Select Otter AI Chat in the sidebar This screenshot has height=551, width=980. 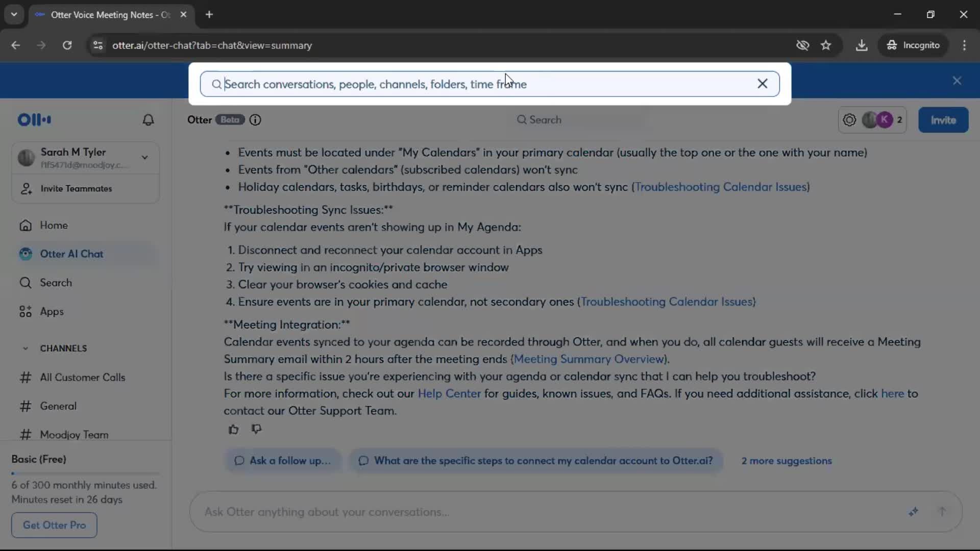pyautogui.click(x=86, y=254)
